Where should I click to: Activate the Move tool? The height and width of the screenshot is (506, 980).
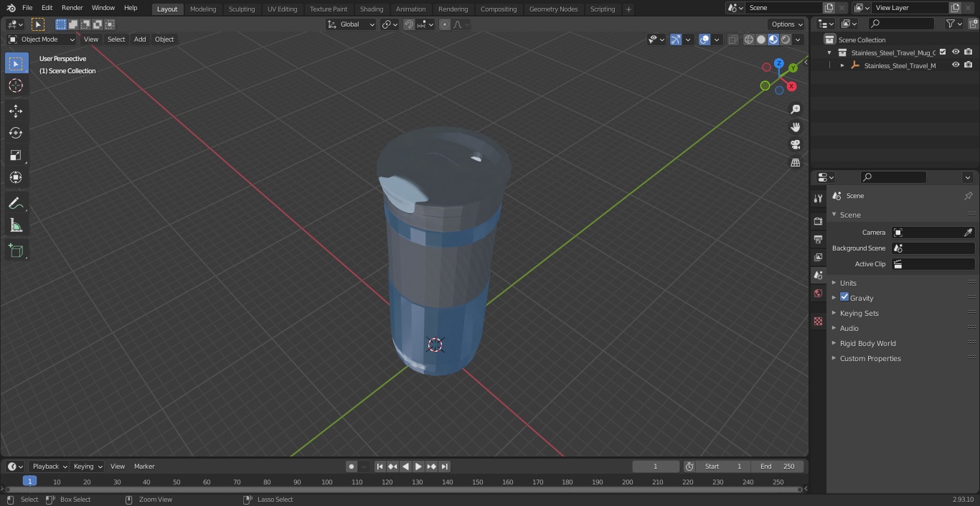point(16,111)
